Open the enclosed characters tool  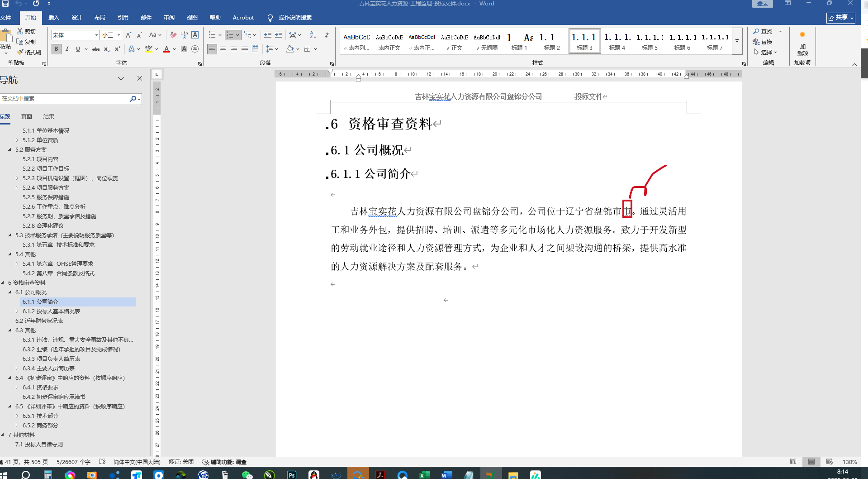[x=195, y=49]
